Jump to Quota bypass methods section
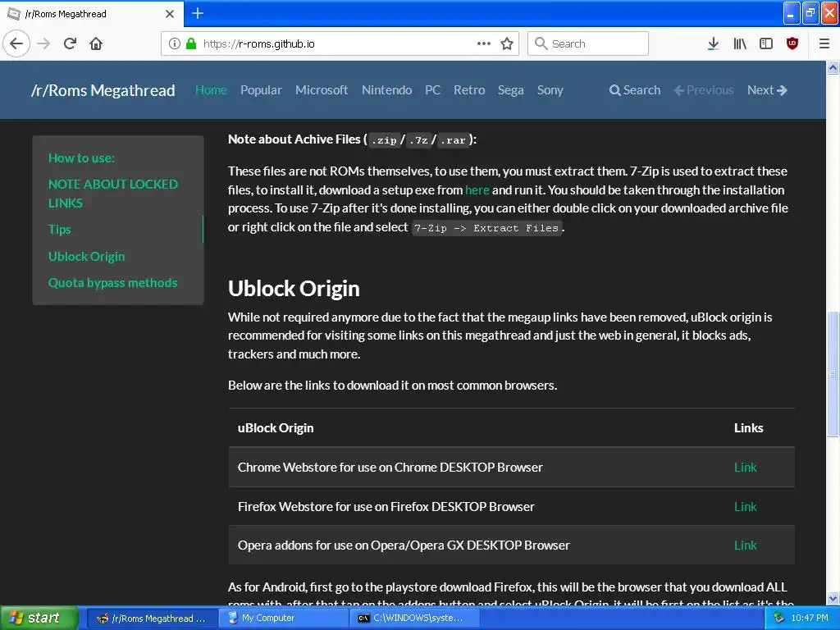The height and width of the screenshot is (630, 840). pos(112,283)
